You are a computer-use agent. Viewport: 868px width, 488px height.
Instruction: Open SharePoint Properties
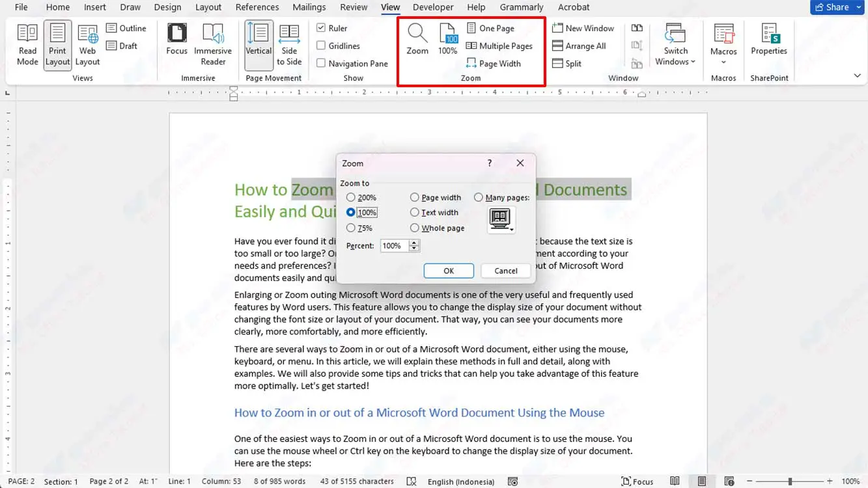pyautogui.click(x=769, y=39)
